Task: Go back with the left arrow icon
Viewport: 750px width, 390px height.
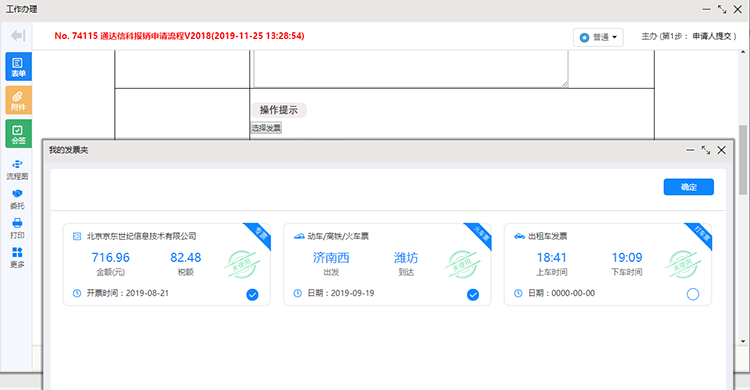Action: point(18,35)
